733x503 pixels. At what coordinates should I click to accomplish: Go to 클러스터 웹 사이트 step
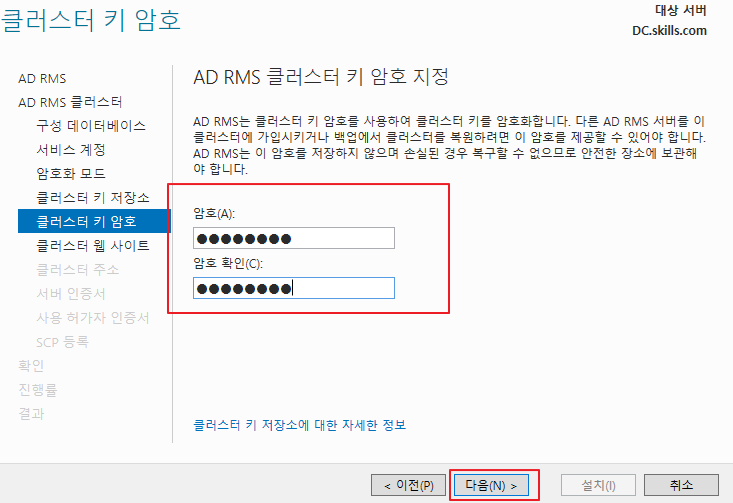(93, 246)
